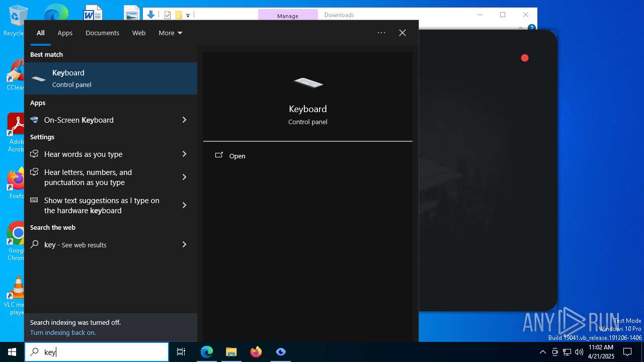Image resolution: width=644 pixels, height=362 pixels.
Task: Select Microsoft Edge desktop shortcut
Action: pos(56,12)
